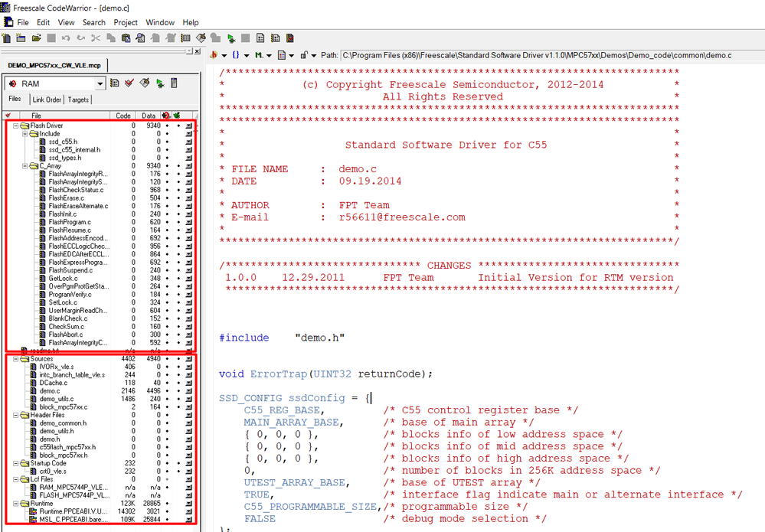This screenshot has width=765, height=532.
Task: Collapse the Sources group
Action: tap(15, 359)
